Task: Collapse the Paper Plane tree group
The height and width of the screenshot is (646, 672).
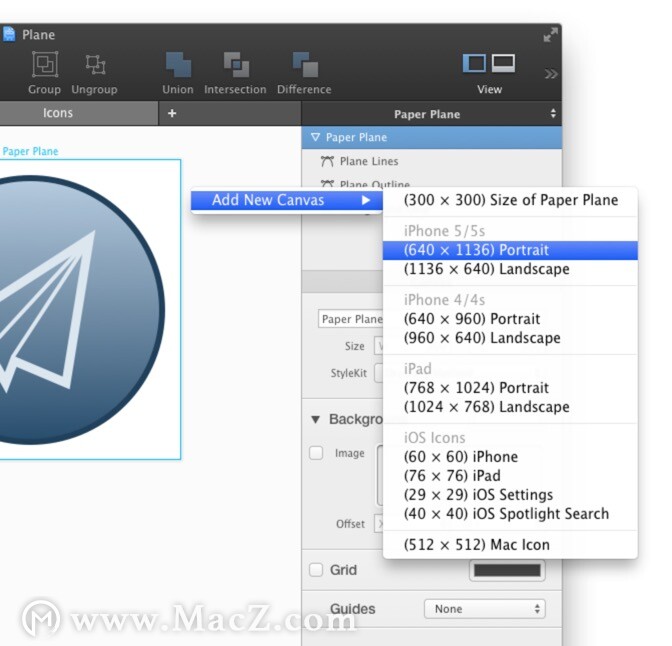Action: point(315,137)
